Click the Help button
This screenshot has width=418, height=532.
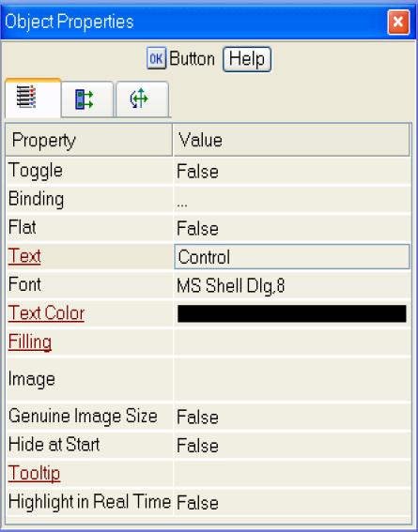pos(247,59)
